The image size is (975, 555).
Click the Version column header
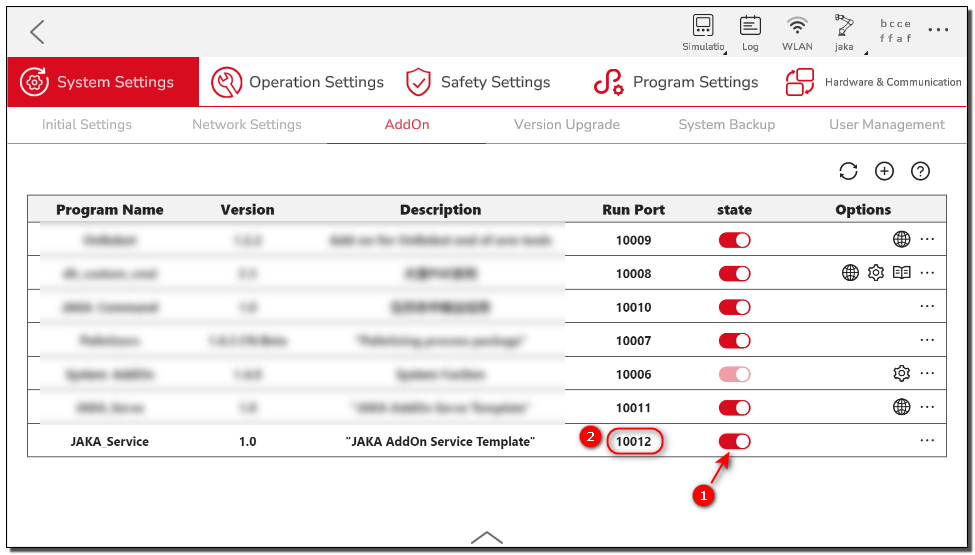(247, 210)
